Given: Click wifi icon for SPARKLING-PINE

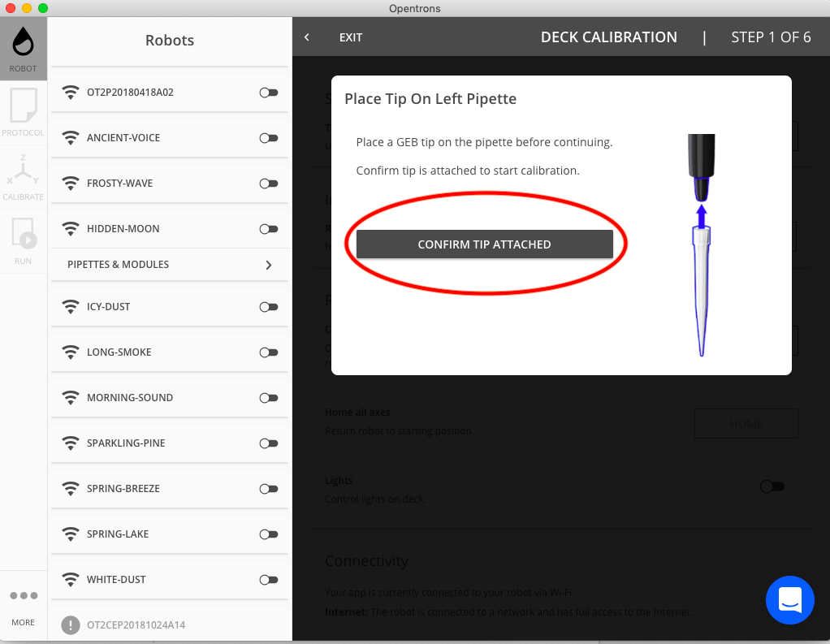Looking at the screenshot, I should tap(71, 443).
